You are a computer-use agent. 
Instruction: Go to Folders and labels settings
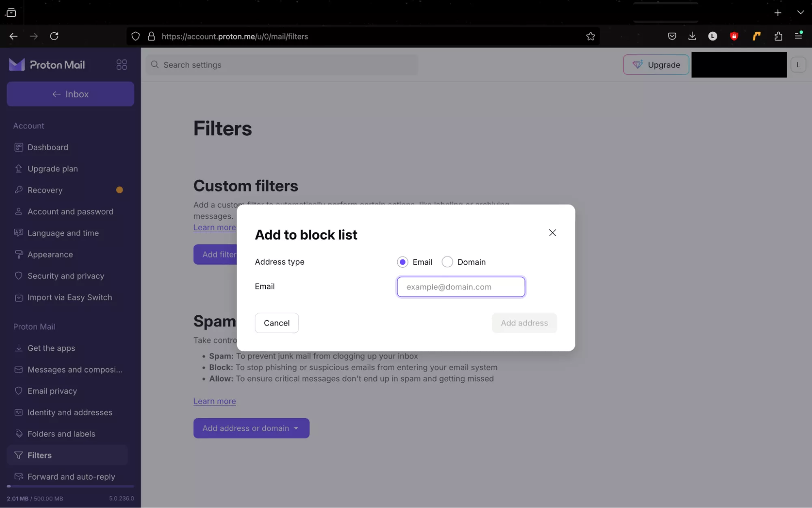pos(61,434)
